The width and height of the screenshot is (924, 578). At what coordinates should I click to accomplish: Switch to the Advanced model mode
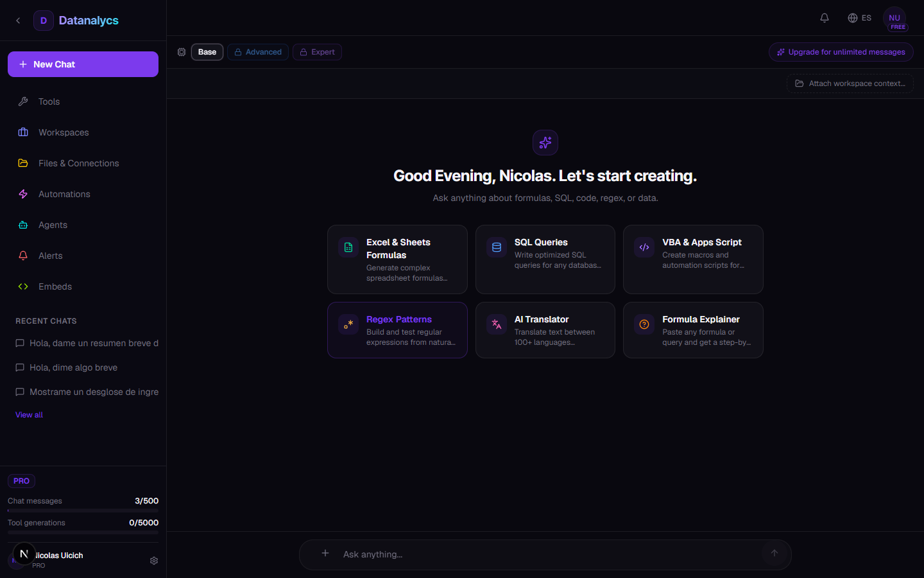coord(257,52)
